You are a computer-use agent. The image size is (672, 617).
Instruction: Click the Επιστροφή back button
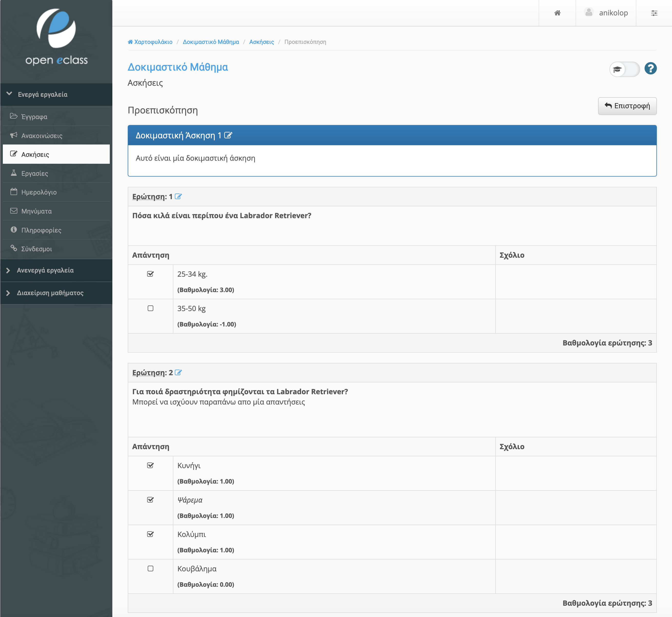(627, 106)
